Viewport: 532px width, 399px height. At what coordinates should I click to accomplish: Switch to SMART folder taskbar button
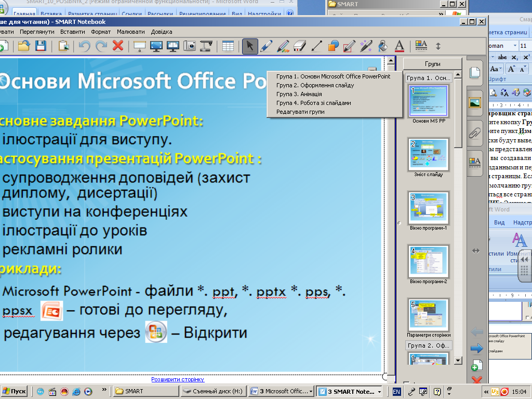[145, 391]
